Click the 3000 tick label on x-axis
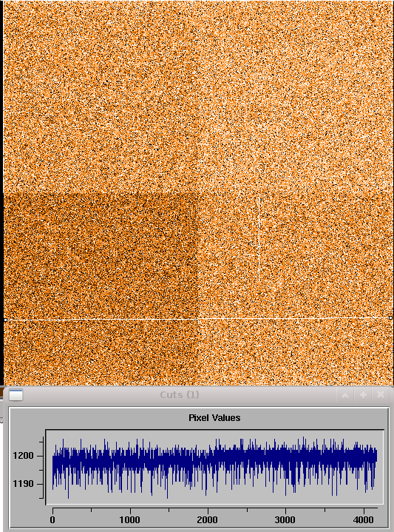Viewport: 394px width, 532px height. 285,519
